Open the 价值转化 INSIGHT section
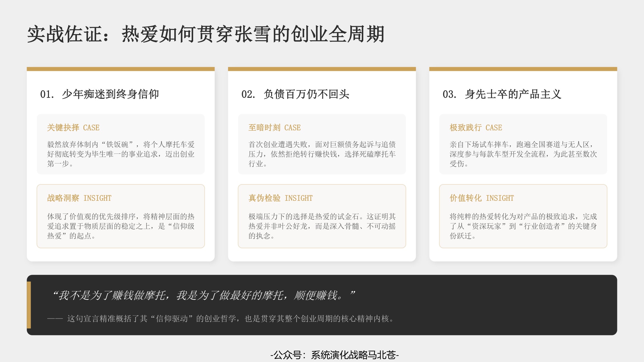The image size is (644, 362). click(481, 198)
